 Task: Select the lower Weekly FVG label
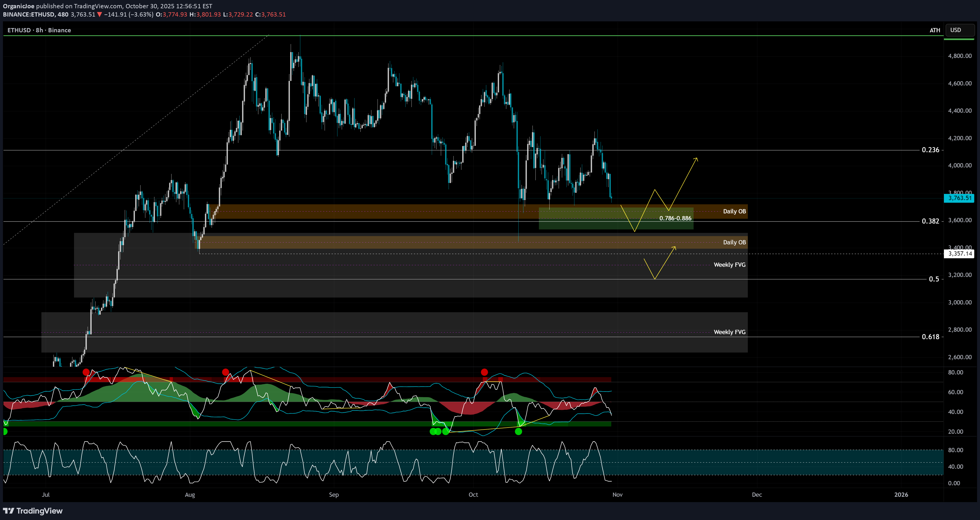(729, 332)
